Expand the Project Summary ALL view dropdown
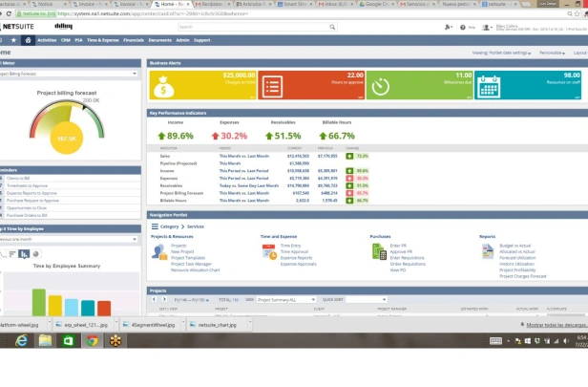The image size is (588, 387). tap(286, 299)
